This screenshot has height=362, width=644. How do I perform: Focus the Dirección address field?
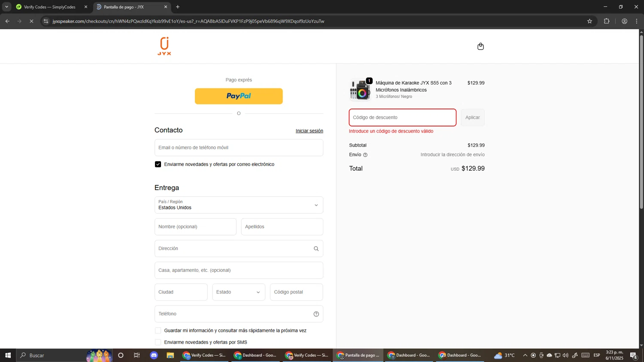tap(239, 249)
